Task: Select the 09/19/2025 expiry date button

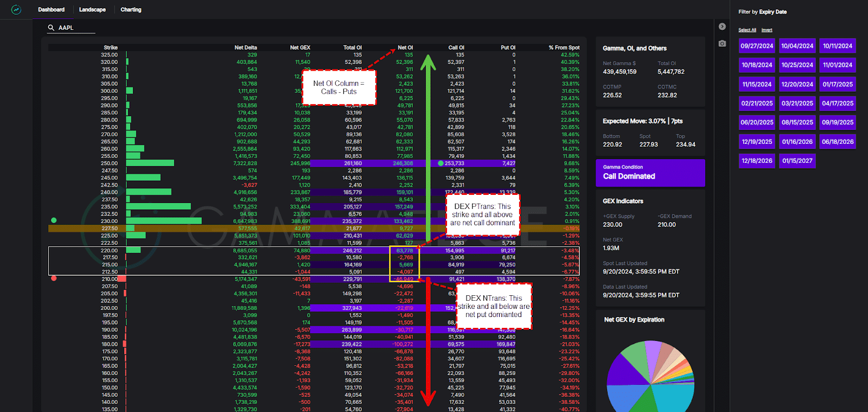Action: tap(838, 122)
